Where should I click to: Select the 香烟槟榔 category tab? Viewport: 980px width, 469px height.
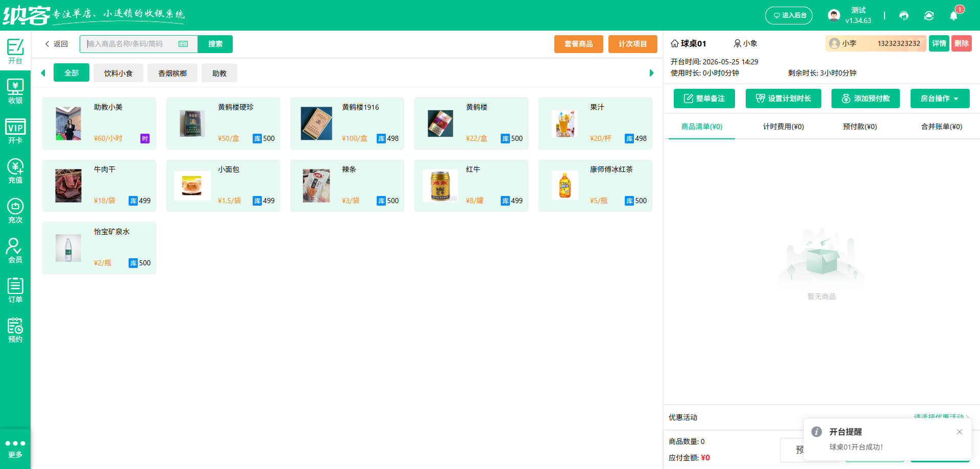tap(173, 73)
